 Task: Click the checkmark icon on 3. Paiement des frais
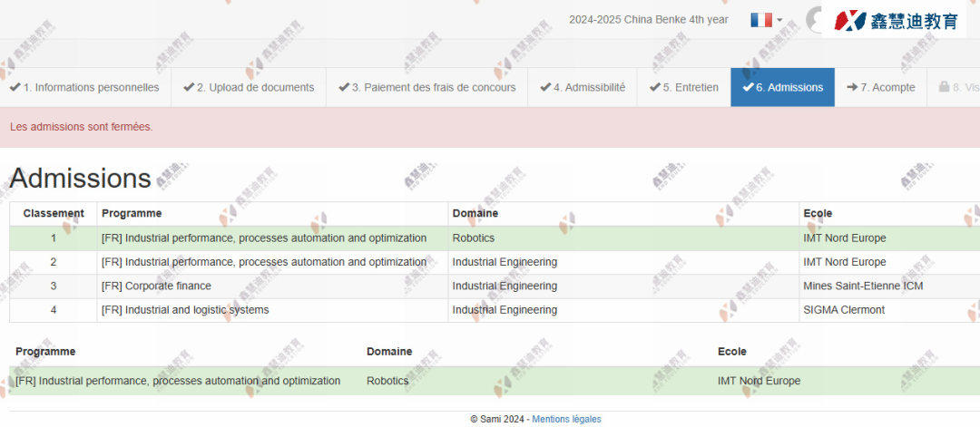click(x=344, y=87)
